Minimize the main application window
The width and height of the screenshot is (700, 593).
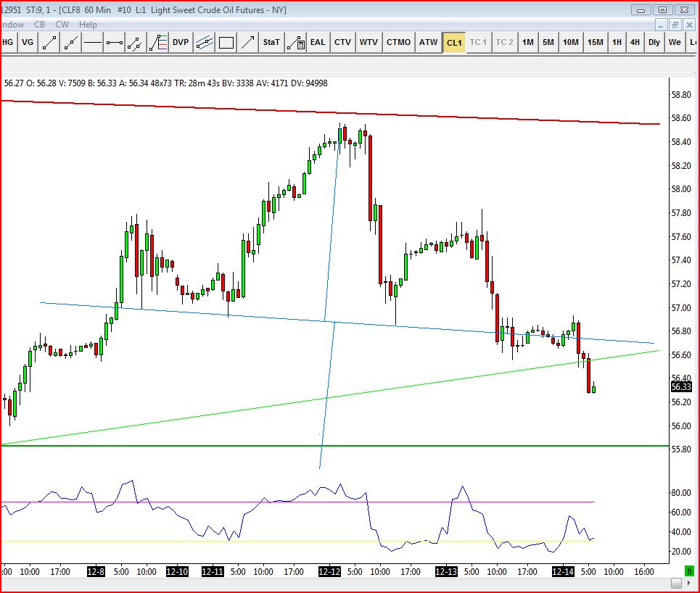tap(641, 10)
